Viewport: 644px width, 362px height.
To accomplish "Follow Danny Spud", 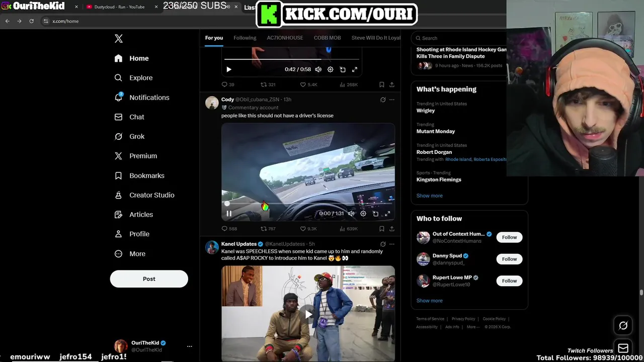I will tap(509, 259).
